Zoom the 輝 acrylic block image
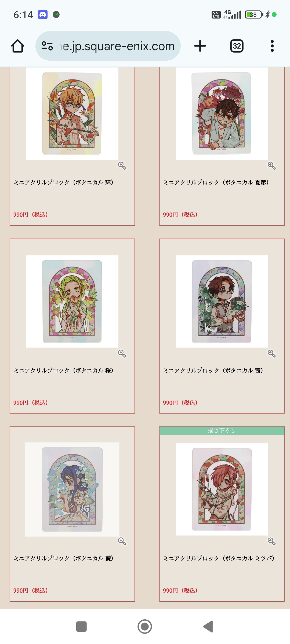 (x=122, y=166)
